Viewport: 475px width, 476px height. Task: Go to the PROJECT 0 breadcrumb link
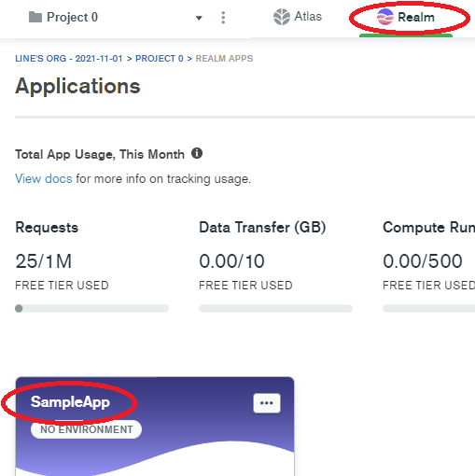[160, 59]
